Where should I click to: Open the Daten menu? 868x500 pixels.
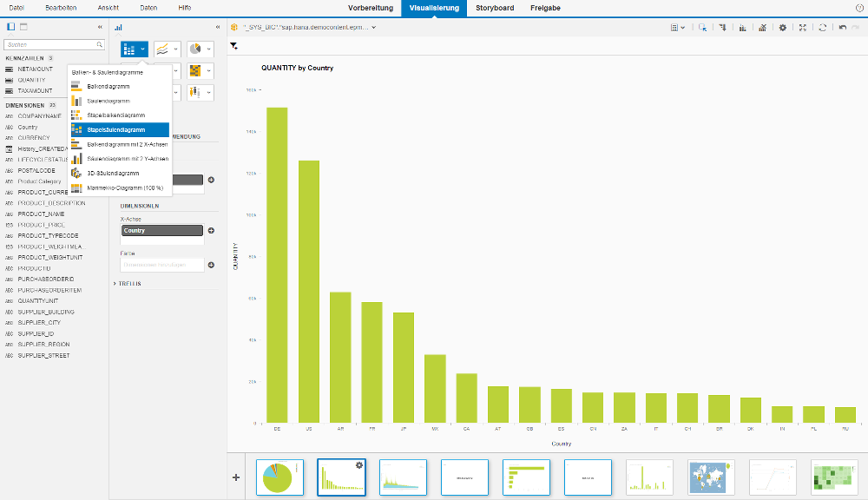pyautogui.click(x=148, y=7)
